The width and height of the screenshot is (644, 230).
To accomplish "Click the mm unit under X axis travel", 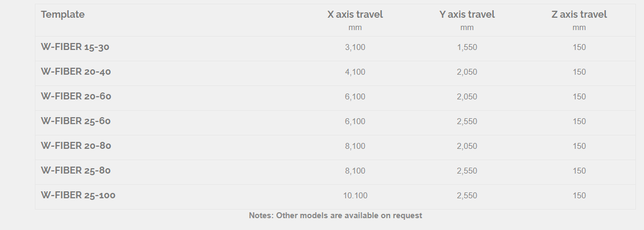I will pos(355,27).
